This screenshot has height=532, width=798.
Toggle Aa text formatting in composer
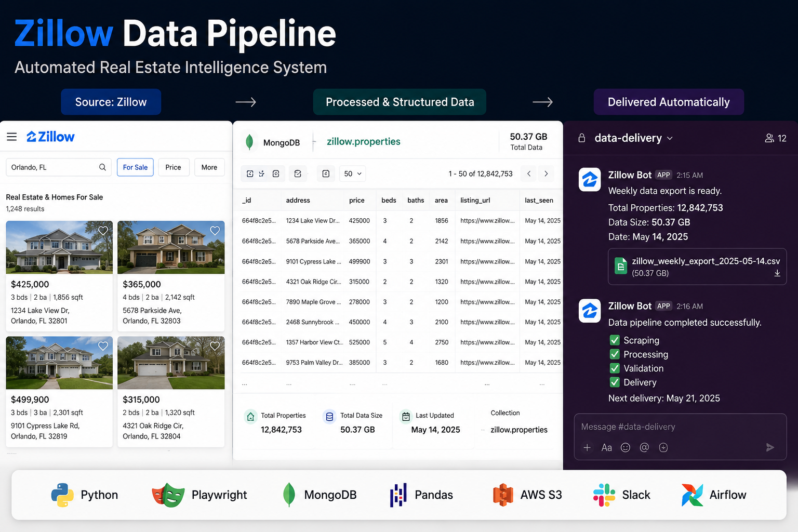(x=606, y=447)
